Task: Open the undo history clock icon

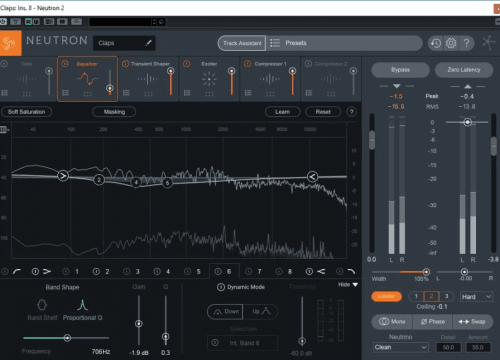Action: click(x=436, y=43)
